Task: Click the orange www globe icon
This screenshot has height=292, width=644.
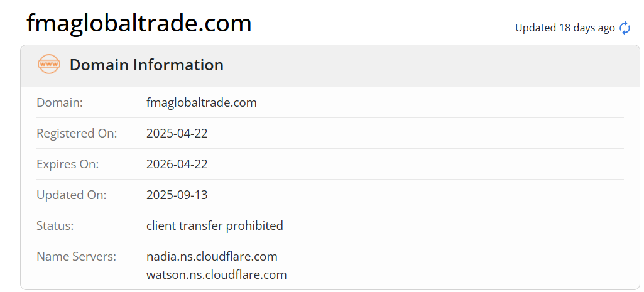Action: pos(48,65)
